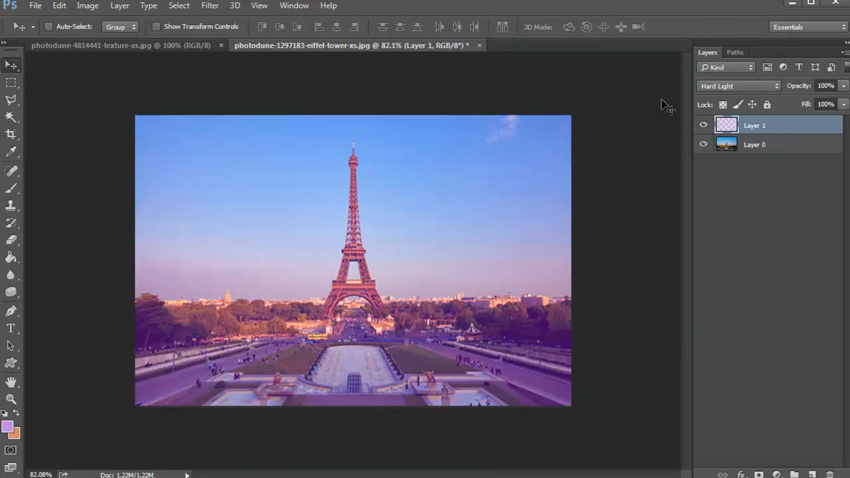Select the Horizontal Type tool

tap(11, 328)
